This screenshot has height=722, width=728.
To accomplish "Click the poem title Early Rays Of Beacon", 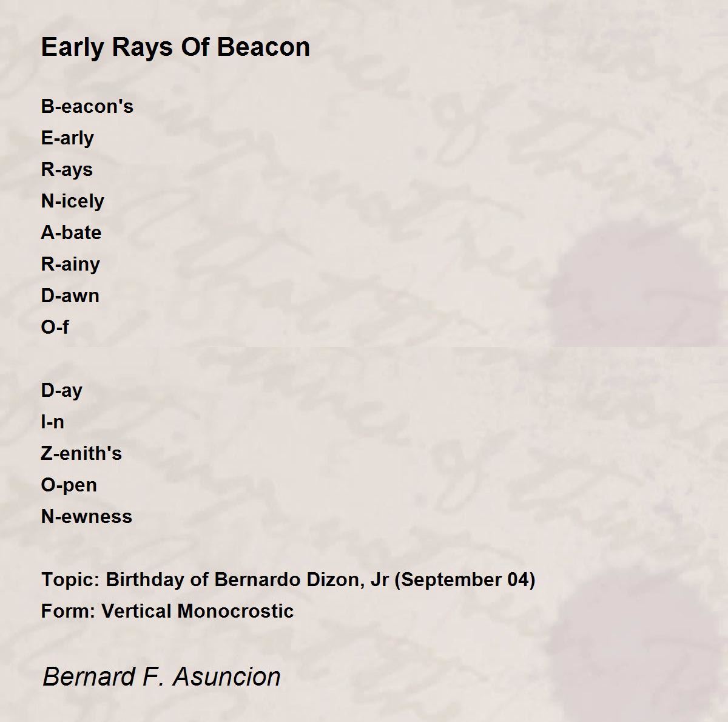I will [x=175, y=47].
